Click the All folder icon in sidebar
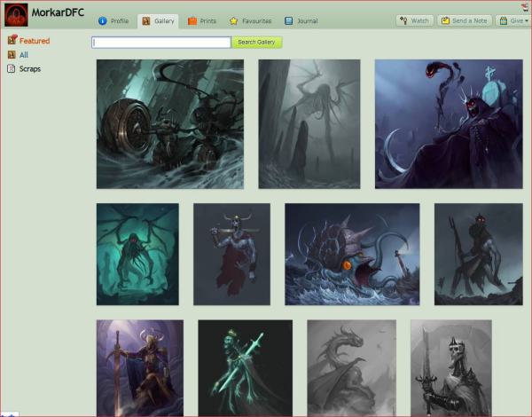 [12, 55]
